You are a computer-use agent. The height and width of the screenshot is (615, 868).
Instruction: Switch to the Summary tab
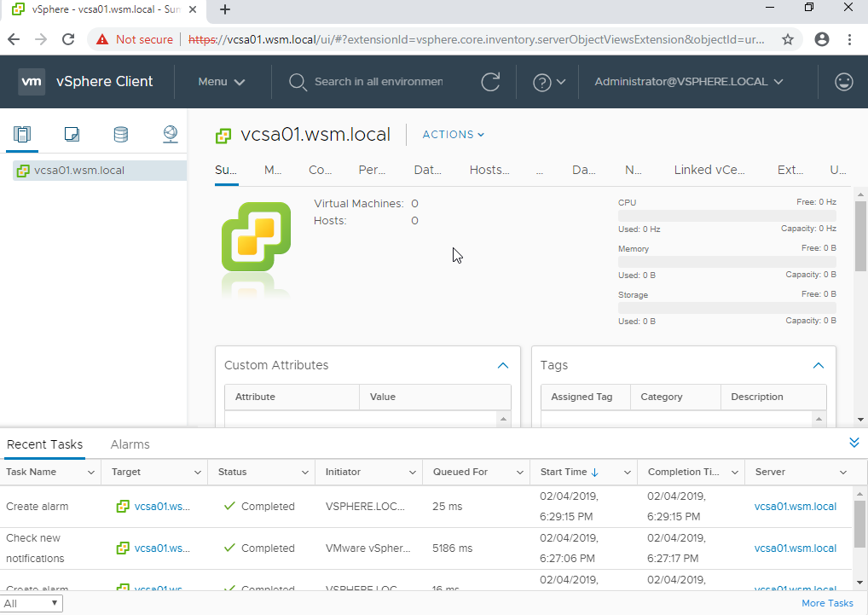point(226,170)
